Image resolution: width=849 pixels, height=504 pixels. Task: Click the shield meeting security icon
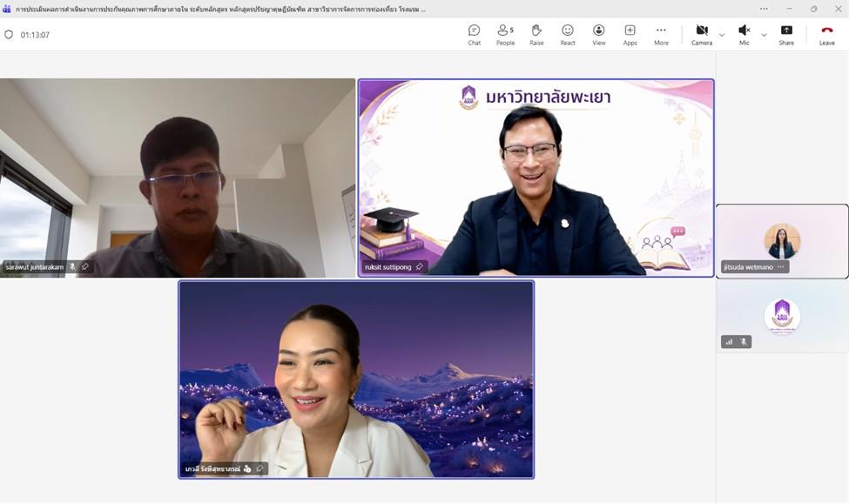(x=9, y=35)
